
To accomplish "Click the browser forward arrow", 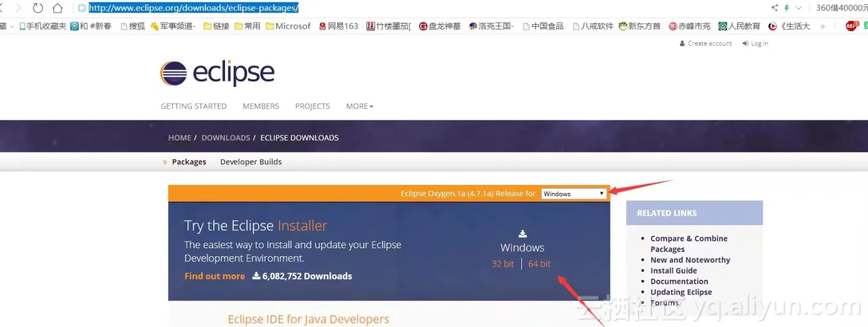I will [x=19, y=8].
